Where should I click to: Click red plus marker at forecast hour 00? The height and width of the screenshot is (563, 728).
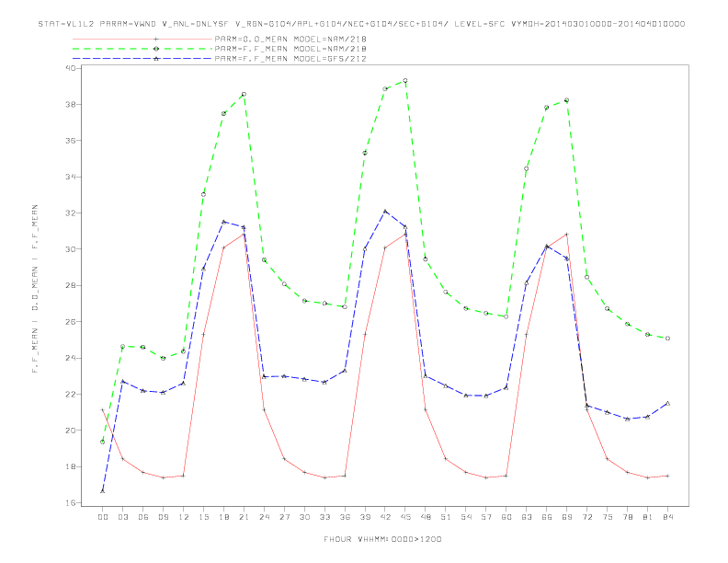(x=103, y=409)
